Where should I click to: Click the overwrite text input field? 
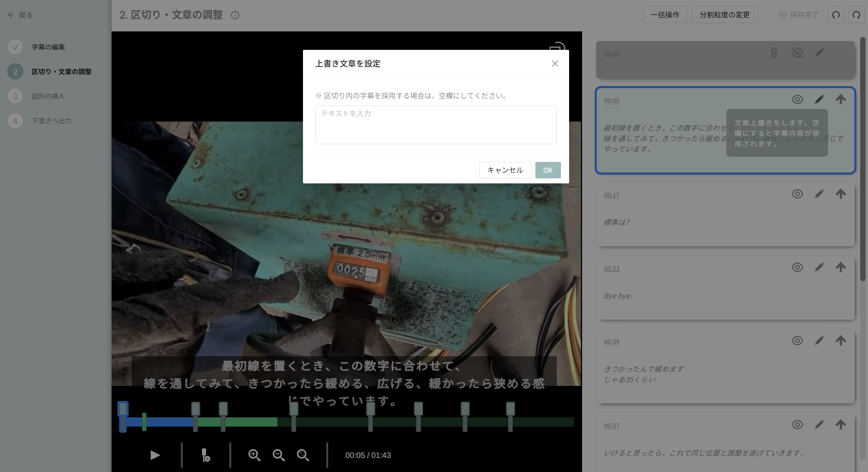436,125
